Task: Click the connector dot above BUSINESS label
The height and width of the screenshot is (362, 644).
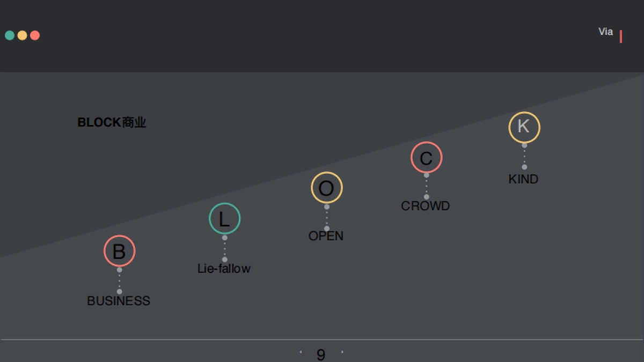Action: pos(119,291)
